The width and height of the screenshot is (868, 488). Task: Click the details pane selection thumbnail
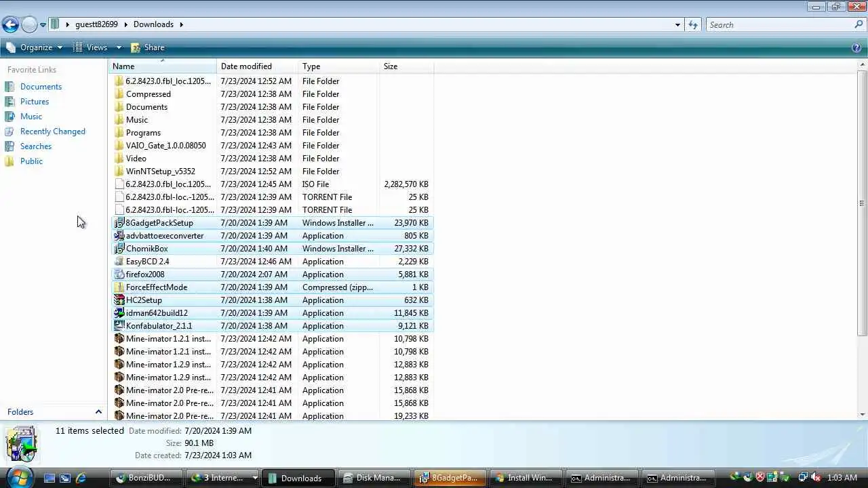coord(21,445)
